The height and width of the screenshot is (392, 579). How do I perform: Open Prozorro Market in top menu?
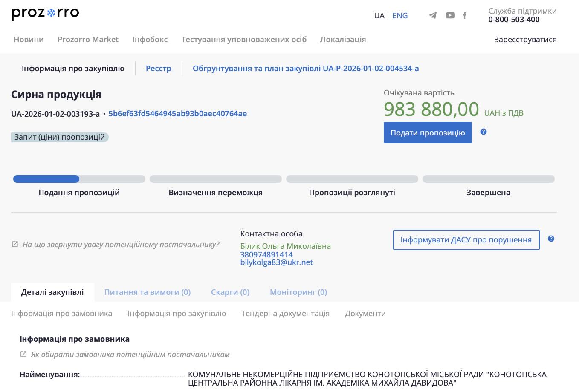click(88, 40)
